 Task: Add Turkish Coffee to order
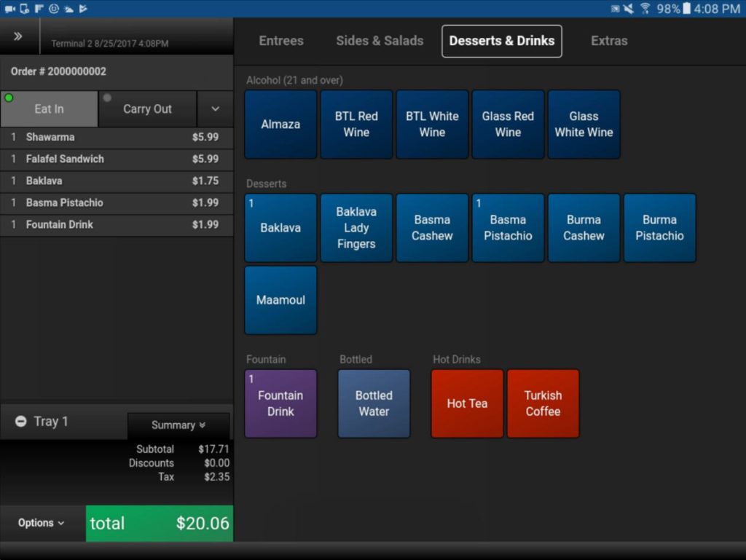(x=543, y=403)
